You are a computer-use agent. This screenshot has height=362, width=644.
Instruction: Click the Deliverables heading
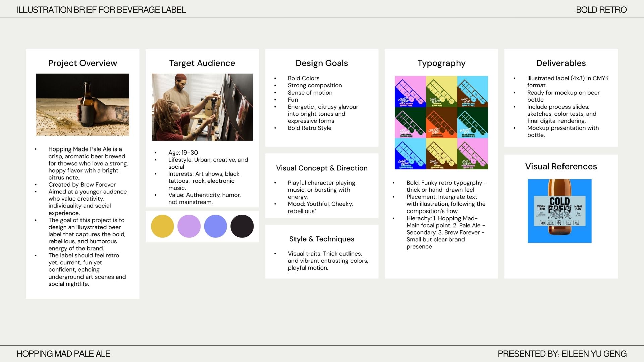pyautogui.click(x=561, y=63)
